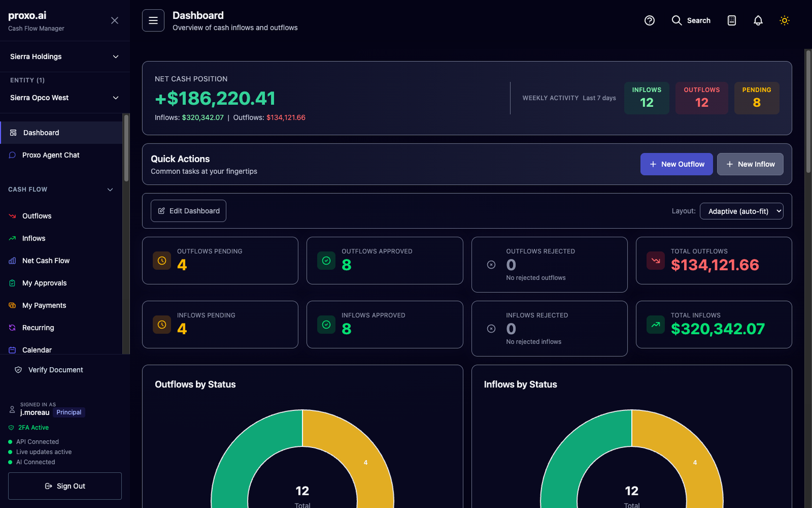Click the My Approvals clipboard icon

coord(12,283)
